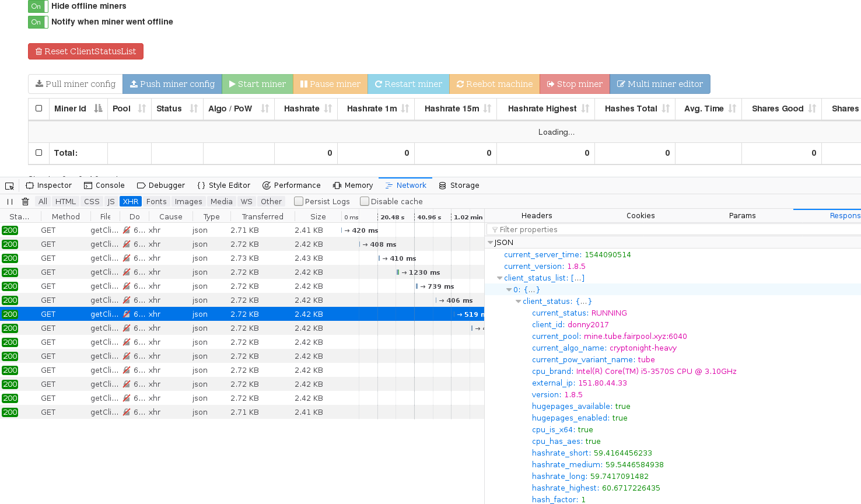This screenshot has height=504, width=861.
Task: Sort by Hashrate Highest column arrows
Action: tap(585, 108)
